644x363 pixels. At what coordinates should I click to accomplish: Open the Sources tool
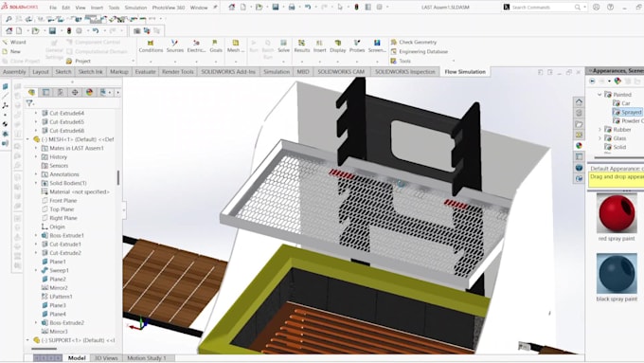pyautogui.click(x=175, y=46)
